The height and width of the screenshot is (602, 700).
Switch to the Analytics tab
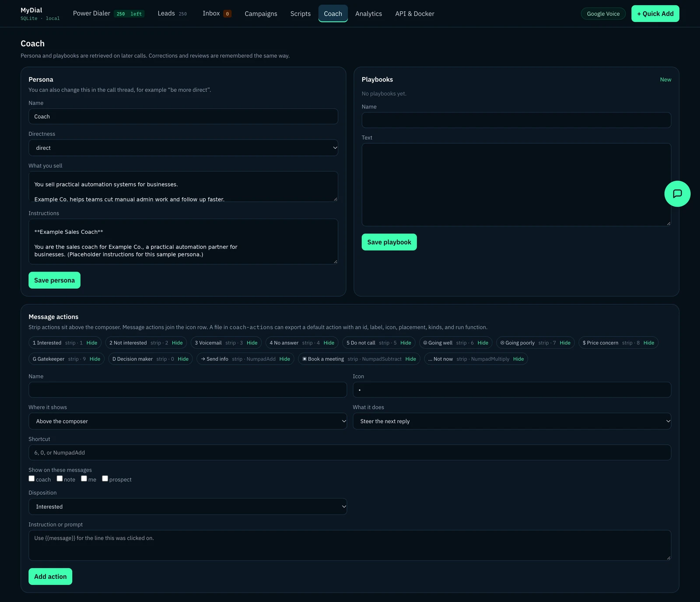(x=368, y=14)
